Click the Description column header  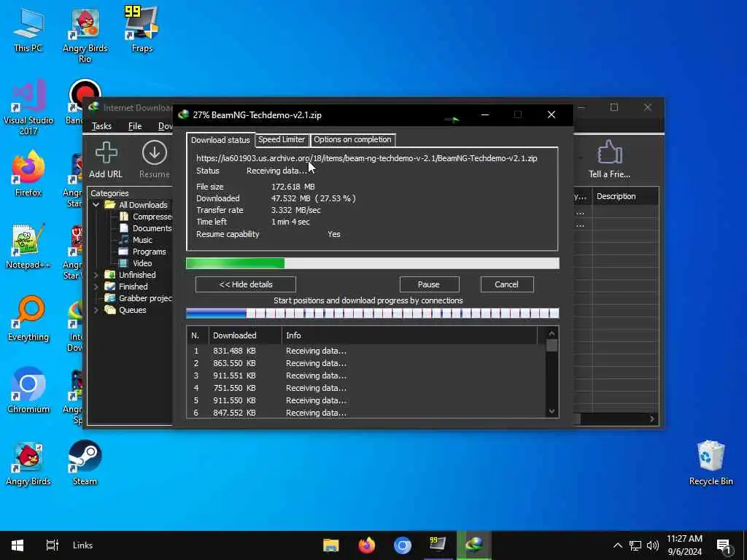tap(625, 196)
